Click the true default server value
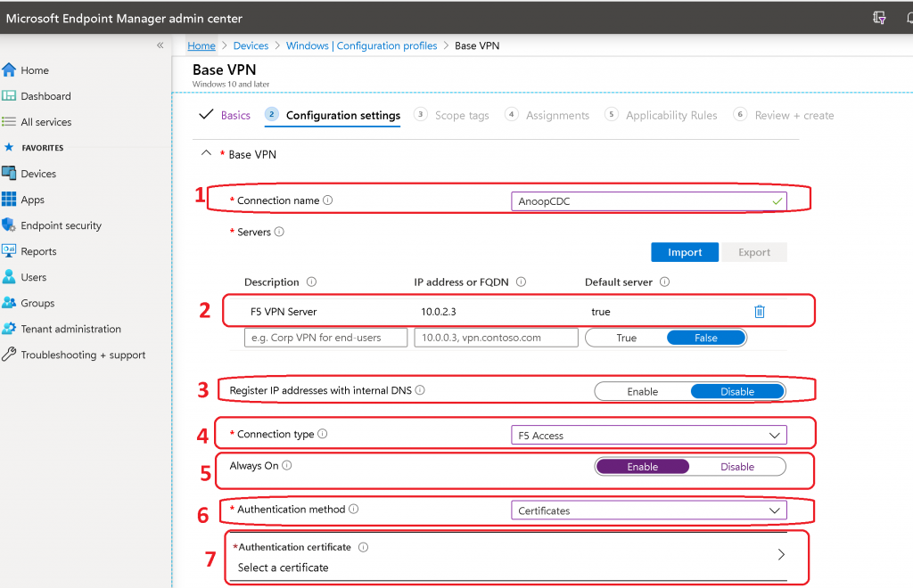The height and width of the screenshot is (588, 913). tap(601, 312)
